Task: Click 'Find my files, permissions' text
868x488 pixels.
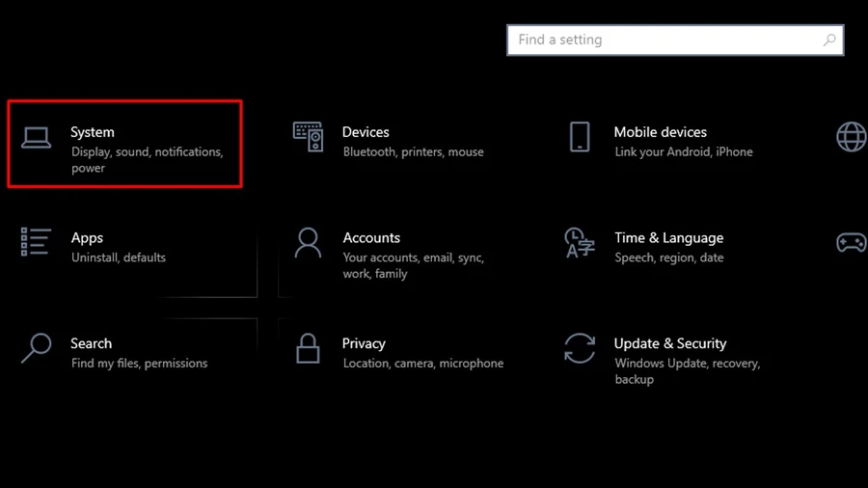Action: click(x=140, y=364)
